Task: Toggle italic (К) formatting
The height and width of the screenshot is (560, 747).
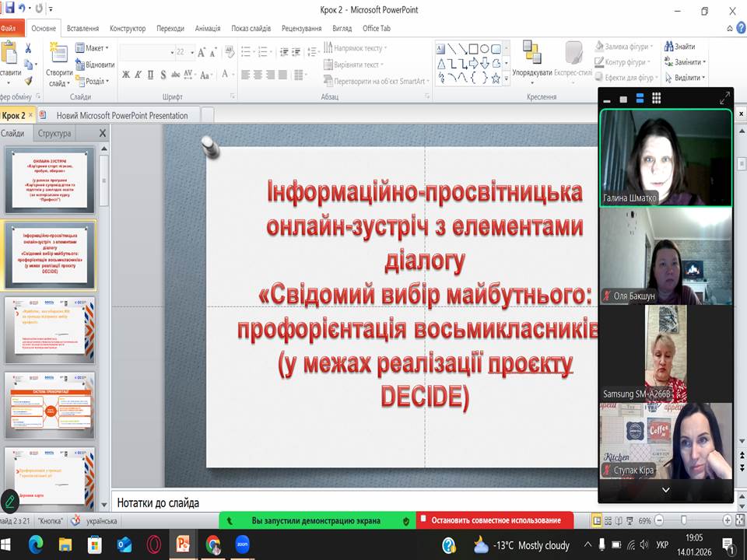Action: tap(138, 75)
